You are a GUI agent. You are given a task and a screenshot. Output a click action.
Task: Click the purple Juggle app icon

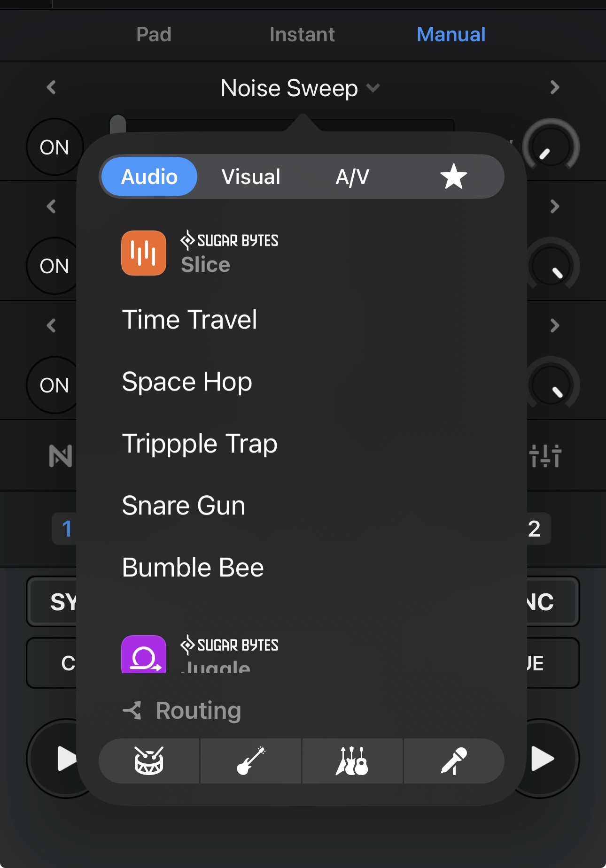(x=144, y=654)
